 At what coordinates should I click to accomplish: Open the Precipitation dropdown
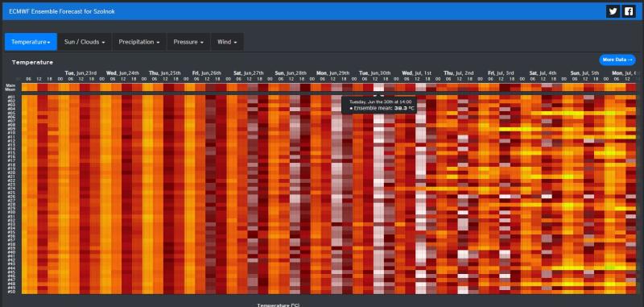click(x=139, y=42)
